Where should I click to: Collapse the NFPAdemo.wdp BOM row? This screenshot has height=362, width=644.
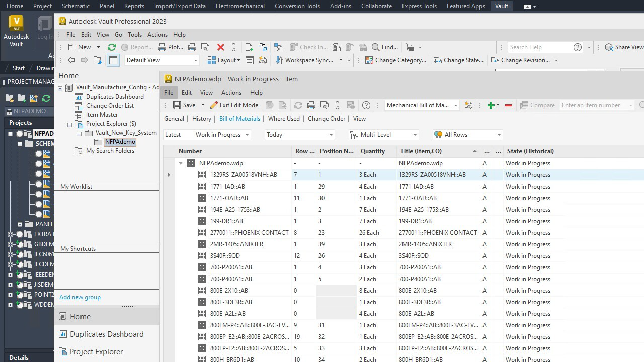tap(181, 163)
